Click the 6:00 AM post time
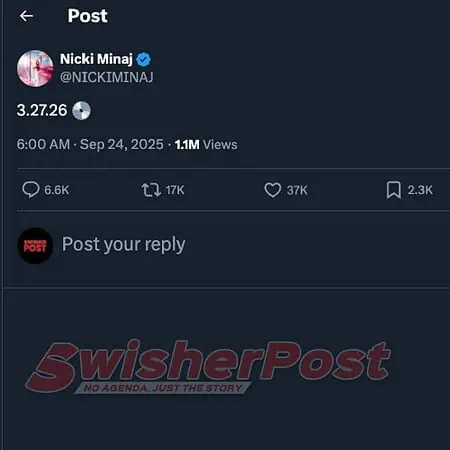This screenshot has height=450, width=450. pos(43,145)
